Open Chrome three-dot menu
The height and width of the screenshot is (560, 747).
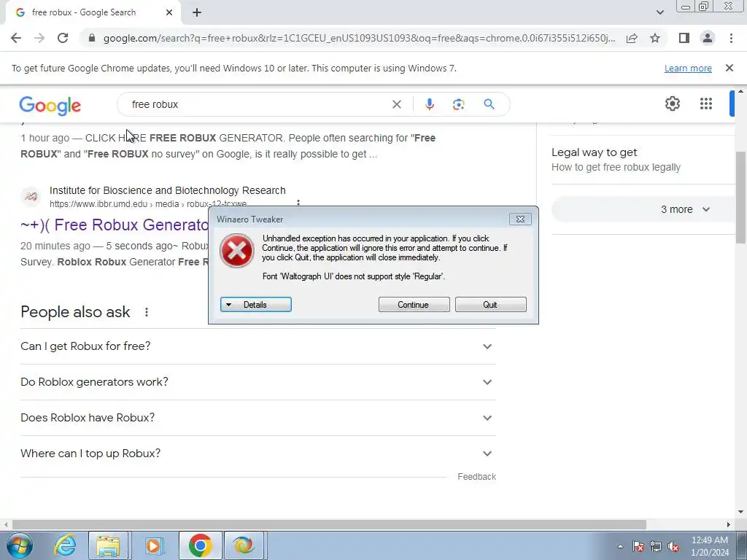tap(731, 38)
